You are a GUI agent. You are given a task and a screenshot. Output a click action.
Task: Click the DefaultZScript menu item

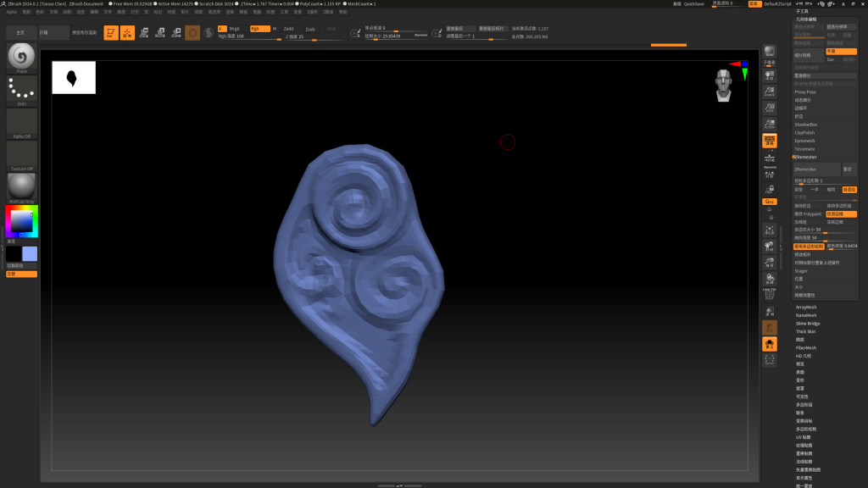tap(777, 4)
